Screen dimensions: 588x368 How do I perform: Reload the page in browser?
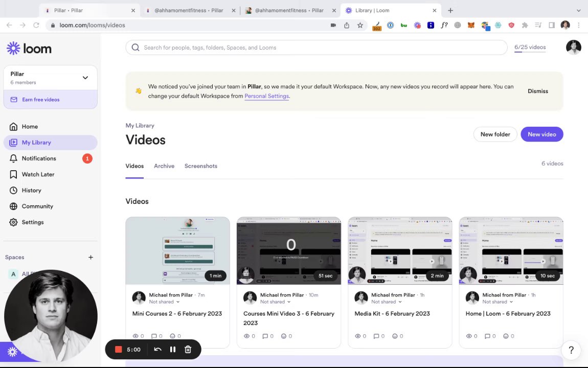click(x=36, y=25)
